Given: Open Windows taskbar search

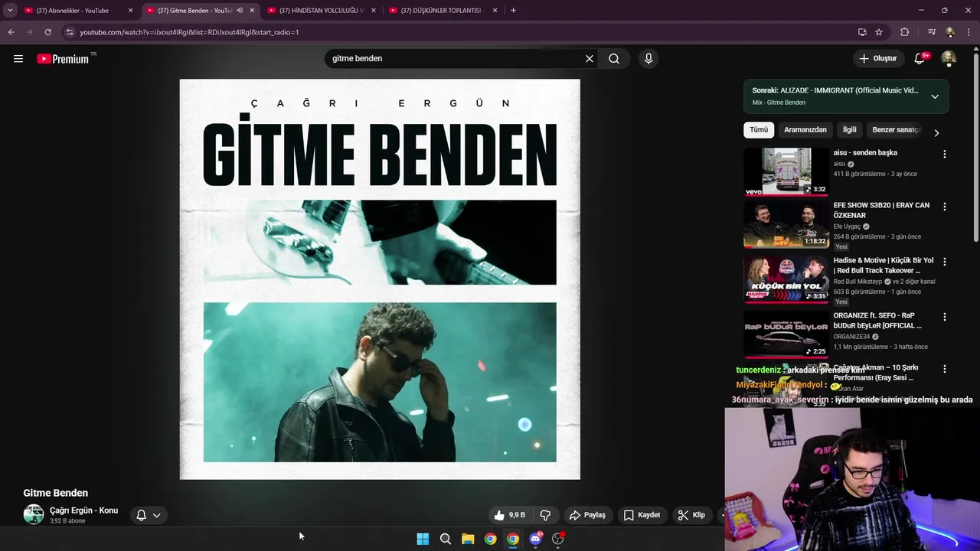Looking at the screenshot, I should 445,539.
